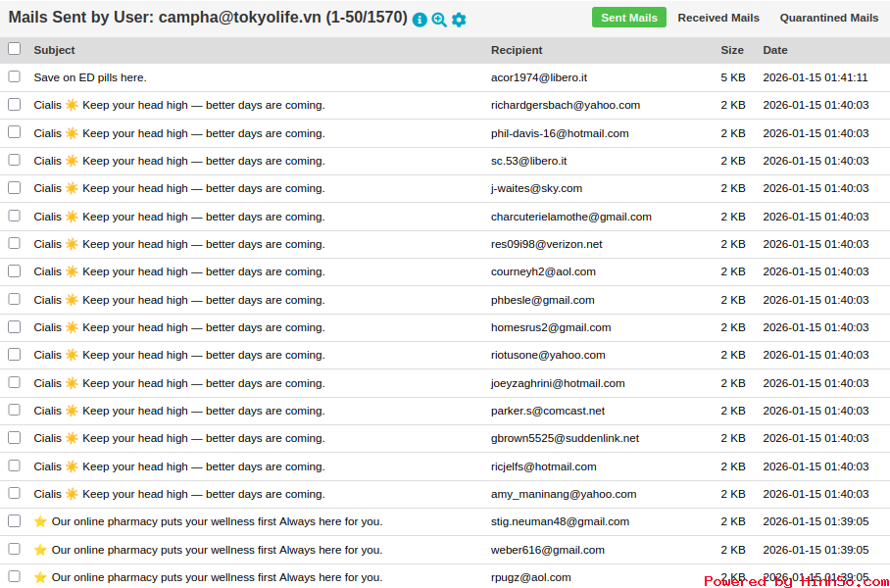
Task: Sort by the Size column header
Action: (732, 50)
